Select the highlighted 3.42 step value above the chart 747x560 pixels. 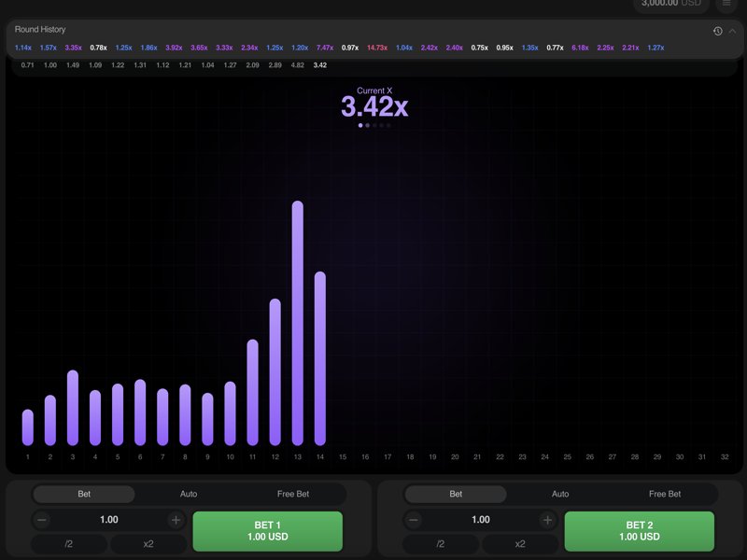click(x=320, y=65)
